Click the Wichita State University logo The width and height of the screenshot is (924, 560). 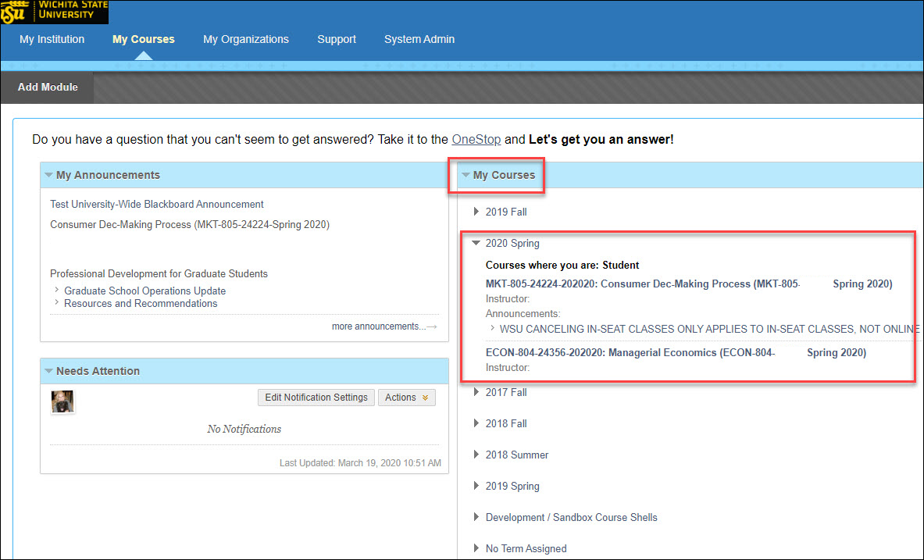coord(54,12)
